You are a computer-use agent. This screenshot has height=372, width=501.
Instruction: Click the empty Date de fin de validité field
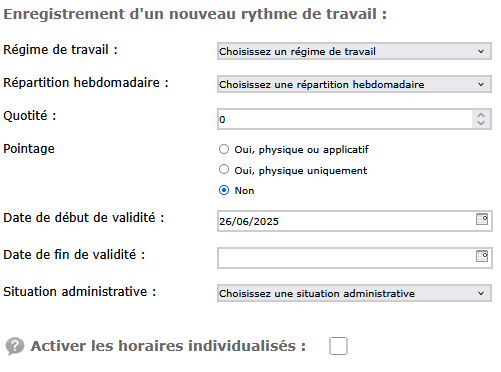346,258
